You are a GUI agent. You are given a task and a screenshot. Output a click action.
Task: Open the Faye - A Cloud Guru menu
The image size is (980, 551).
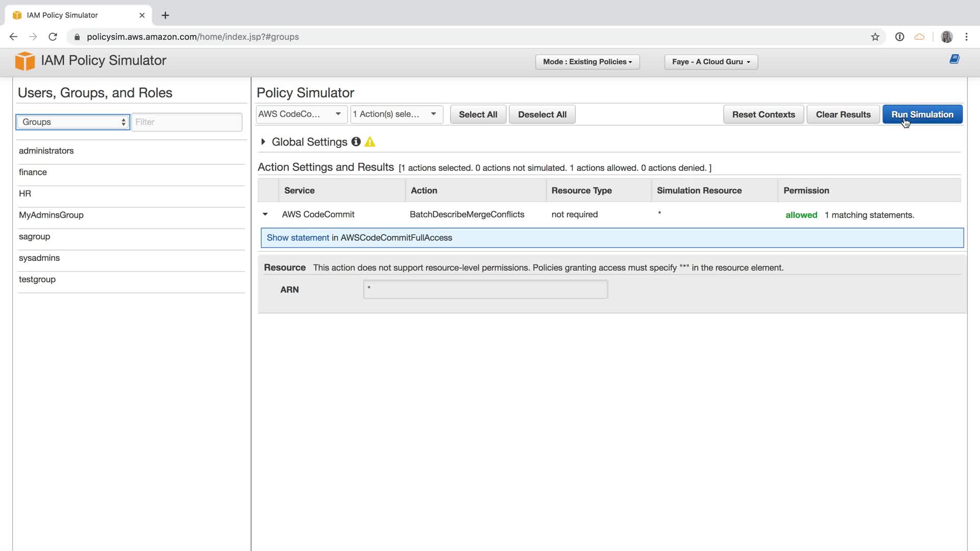(x=710, y=62)
